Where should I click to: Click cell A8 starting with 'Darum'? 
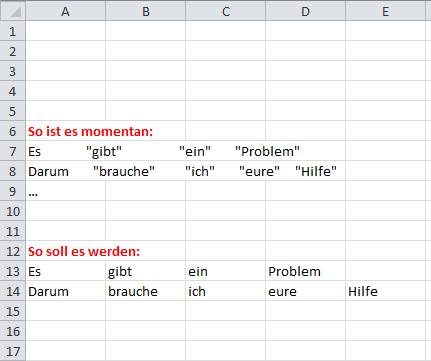65,171
